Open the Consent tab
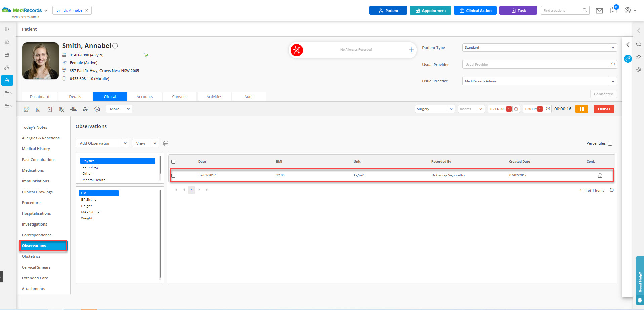 point(179,97)
